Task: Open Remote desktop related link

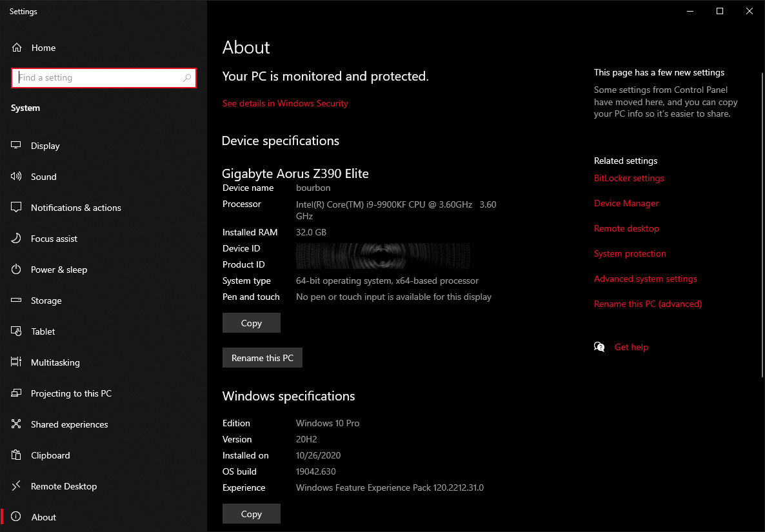Action: click(626, 228)
